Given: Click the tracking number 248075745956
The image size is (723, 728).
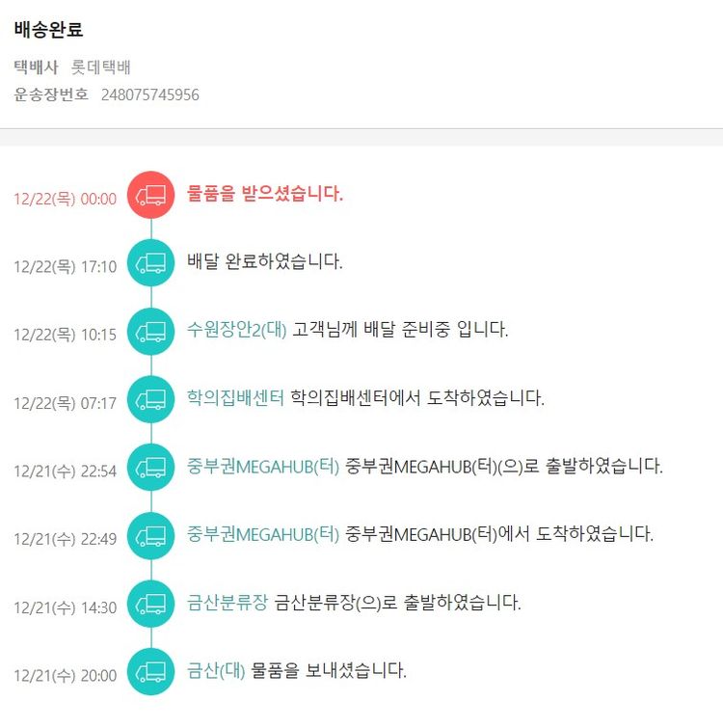Looking at the screenshot, I should [150, 94].
